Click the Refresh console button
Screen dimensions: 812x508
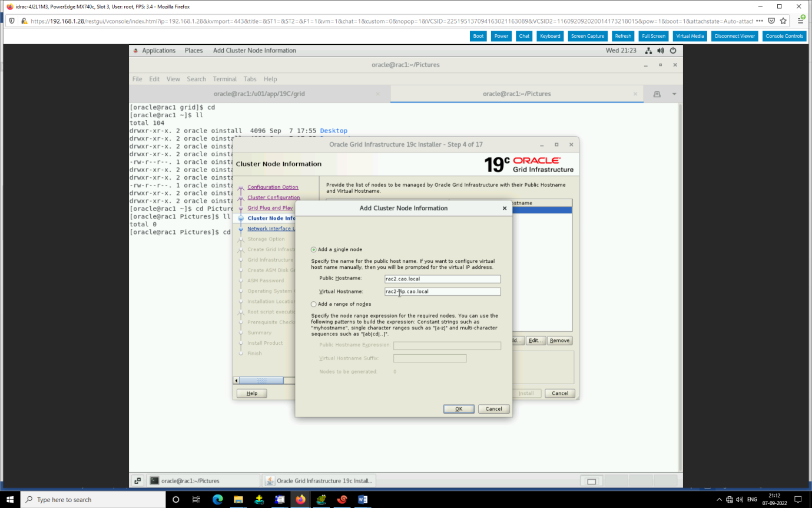pos(623,36)
